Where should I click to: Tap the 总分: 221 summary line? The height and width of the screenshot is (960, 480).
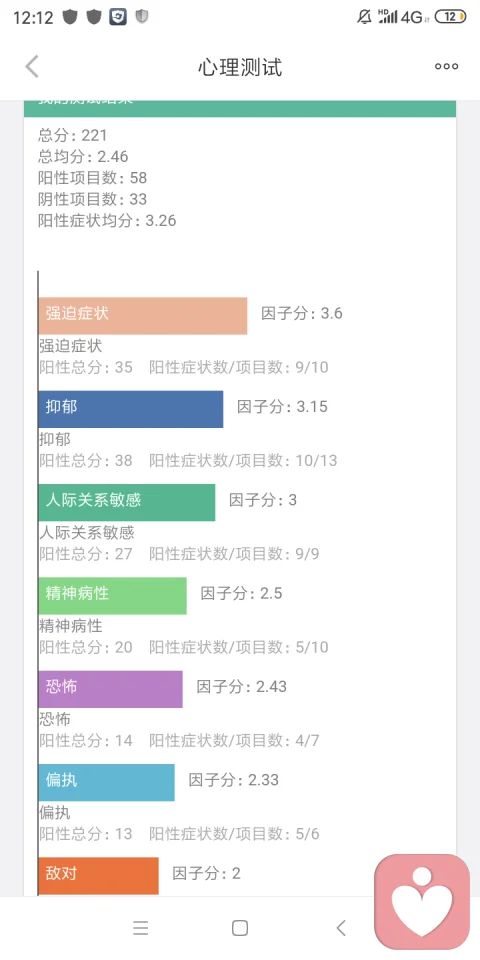[73, 135]
